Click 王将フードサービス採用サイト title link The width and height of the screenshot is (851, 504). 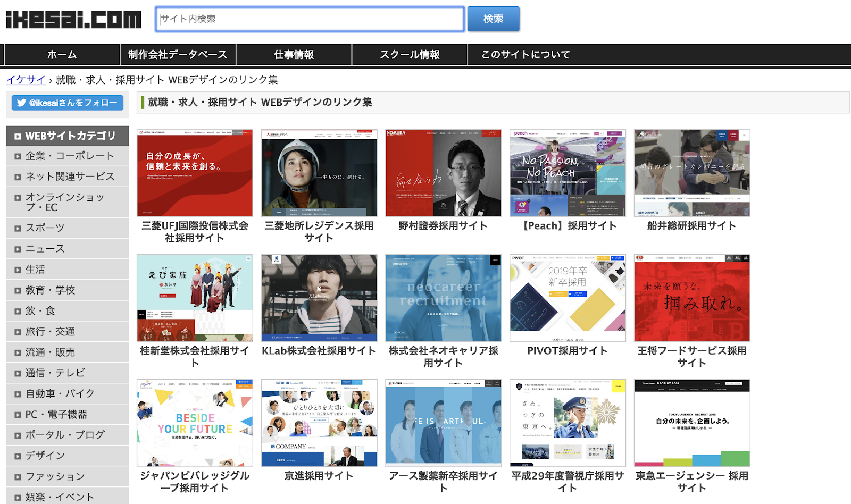click(692, 357)
